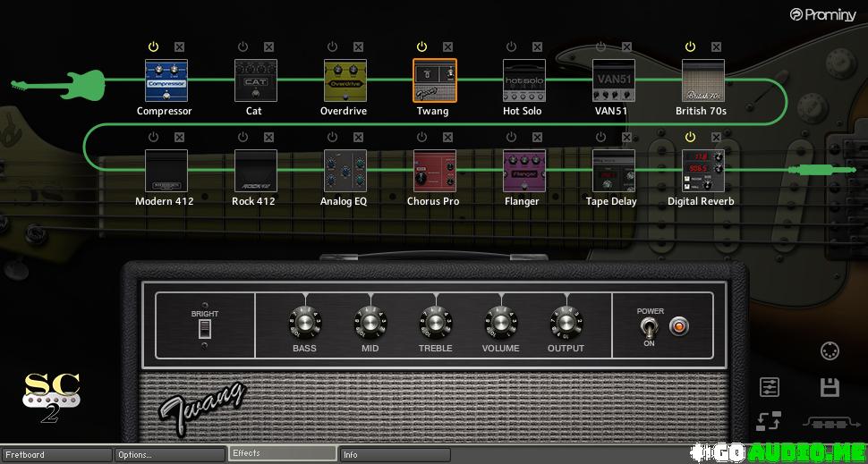Click the orange power indicator lamp

678,327
